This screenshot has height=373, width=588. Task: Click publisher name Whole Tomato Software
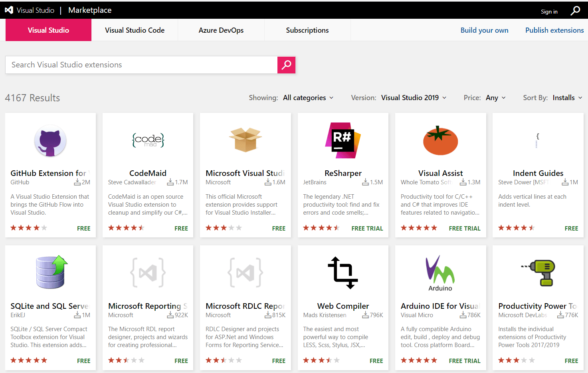(x=426, y=182)
